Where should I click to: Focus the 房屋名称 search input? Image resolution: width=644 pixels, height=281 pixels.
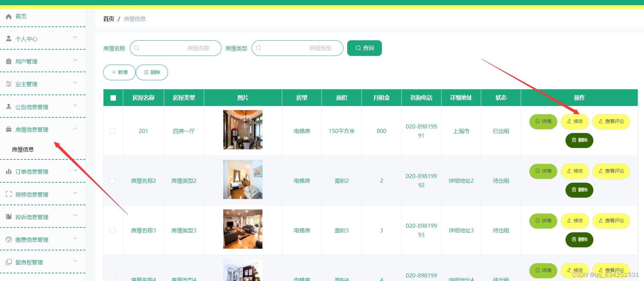(176, 48)
